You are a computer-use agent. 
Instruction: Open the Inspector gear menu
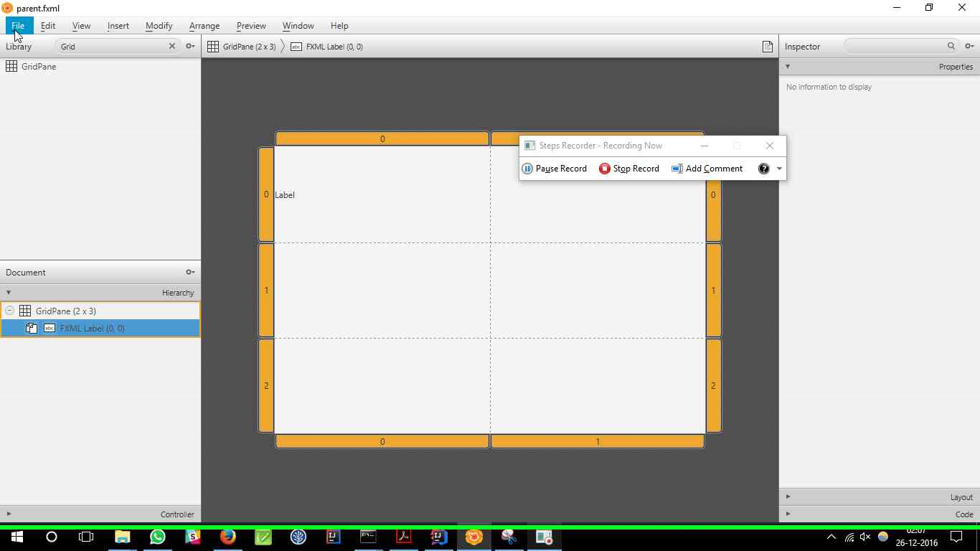pos(969,46)
